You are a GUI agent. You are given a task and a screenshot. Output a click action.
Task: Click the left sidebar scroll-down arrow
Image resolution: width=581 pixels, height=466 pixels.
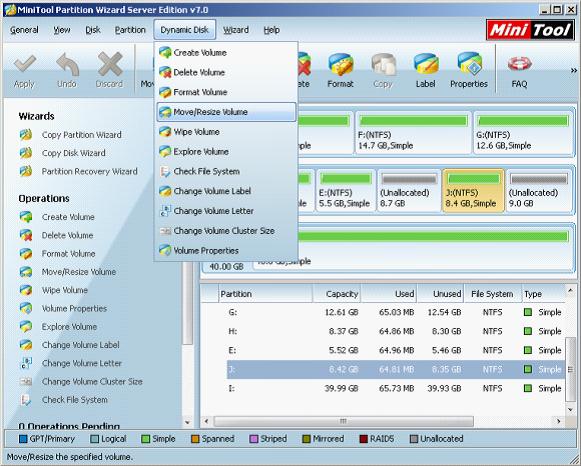187,422
